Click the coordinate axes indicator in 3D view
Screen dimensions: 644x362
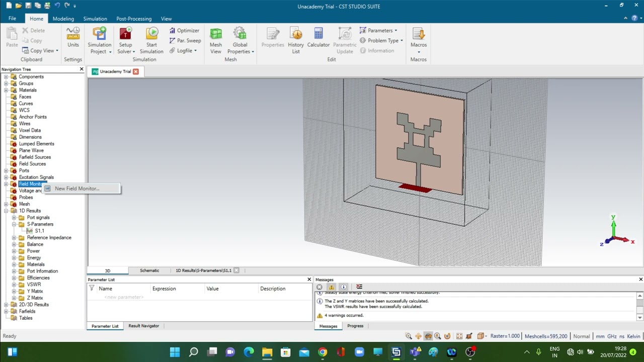[617, 232]
